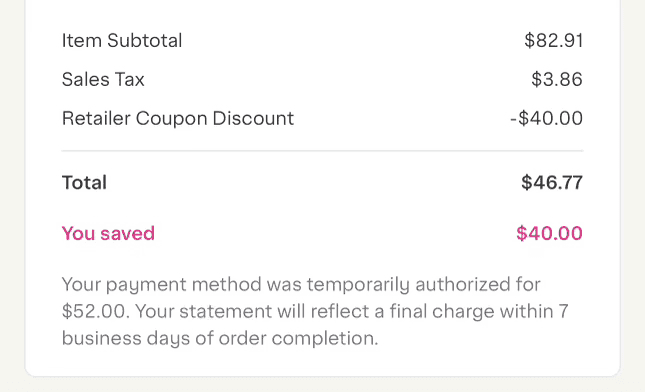Image resolution: width=645 pixels, height=392 pixels.
Task: Select the pink $40.00 savings amount
Action: pos(550,234)
